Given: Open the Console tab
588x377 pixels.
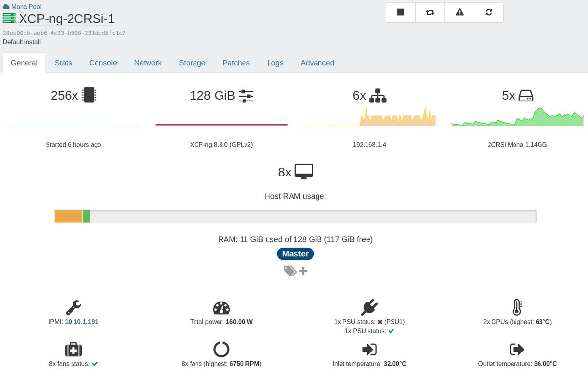Looking at the screenshot, I should 103,63.
